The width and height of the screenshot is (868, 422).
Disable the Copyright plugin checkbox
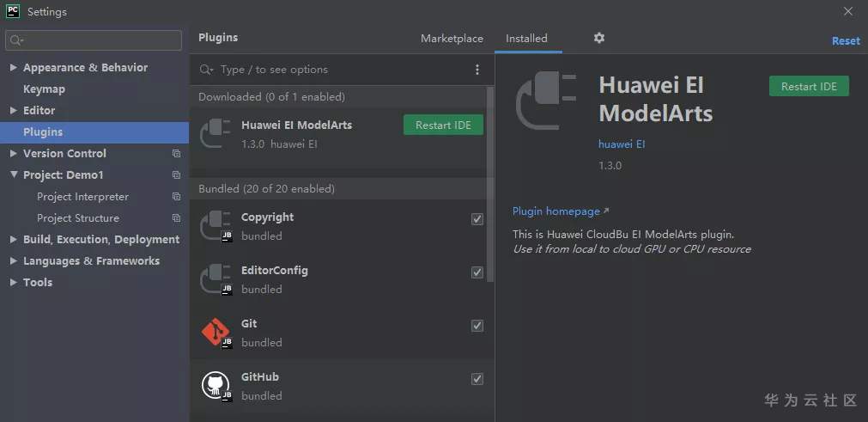(x=477, y=219)
